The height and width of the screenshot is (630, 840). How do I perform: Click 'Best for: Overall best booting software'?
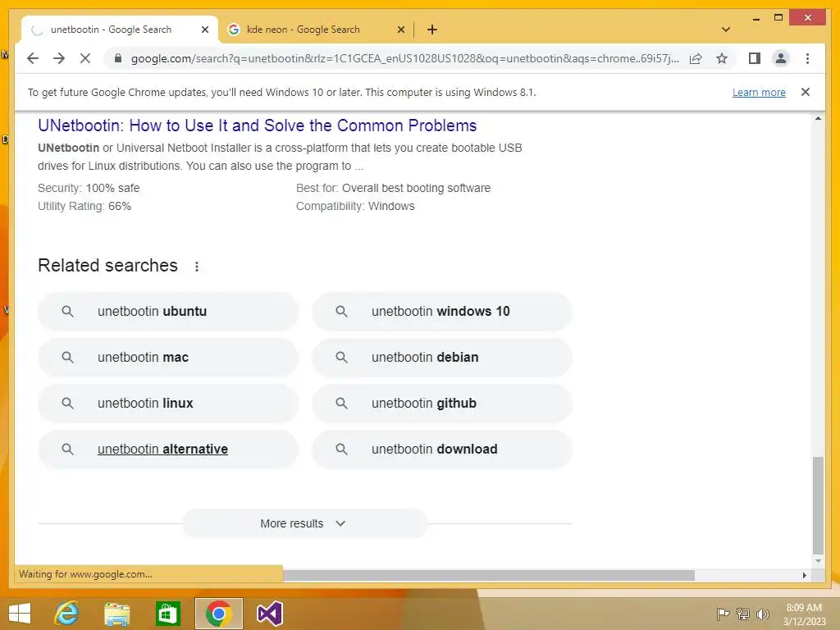(x=393, y=188)
